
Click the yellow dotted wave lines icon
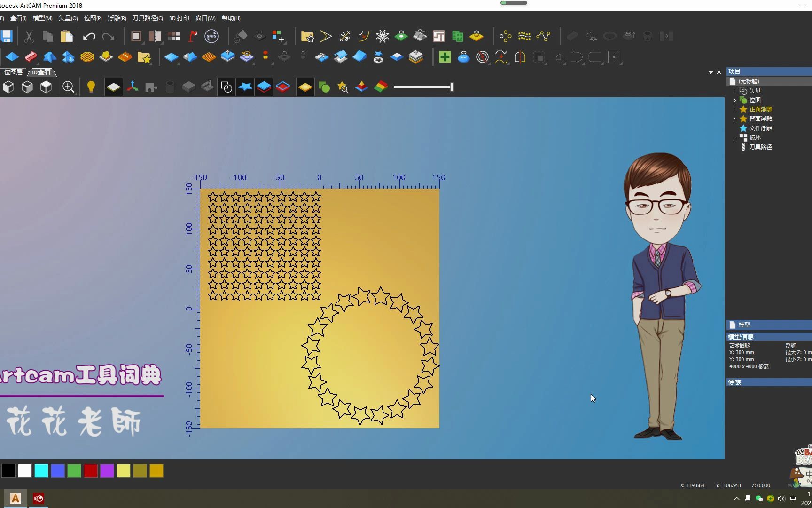pyautogui.click(x=524, y=36)
